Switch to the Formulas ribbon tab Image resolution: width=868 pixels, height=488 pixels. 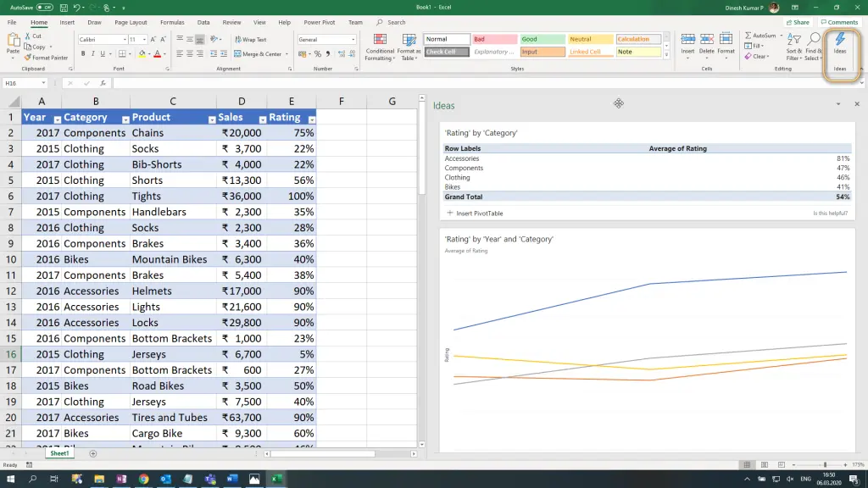172,23
